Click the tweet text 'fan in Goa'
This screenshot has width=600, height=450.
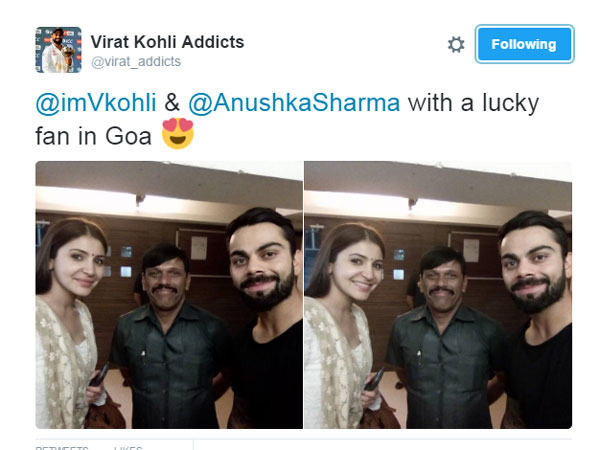pos(93,136)
